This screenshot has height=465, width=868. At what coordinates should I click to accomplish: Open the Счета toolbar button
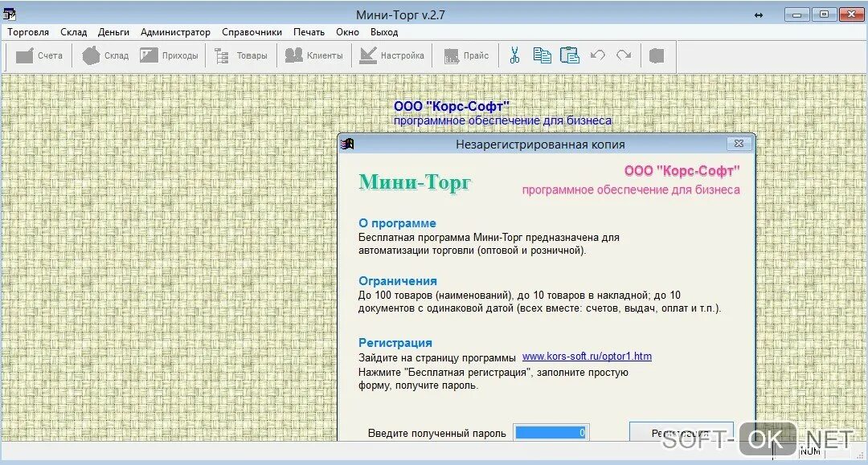[x=39, y=56]
